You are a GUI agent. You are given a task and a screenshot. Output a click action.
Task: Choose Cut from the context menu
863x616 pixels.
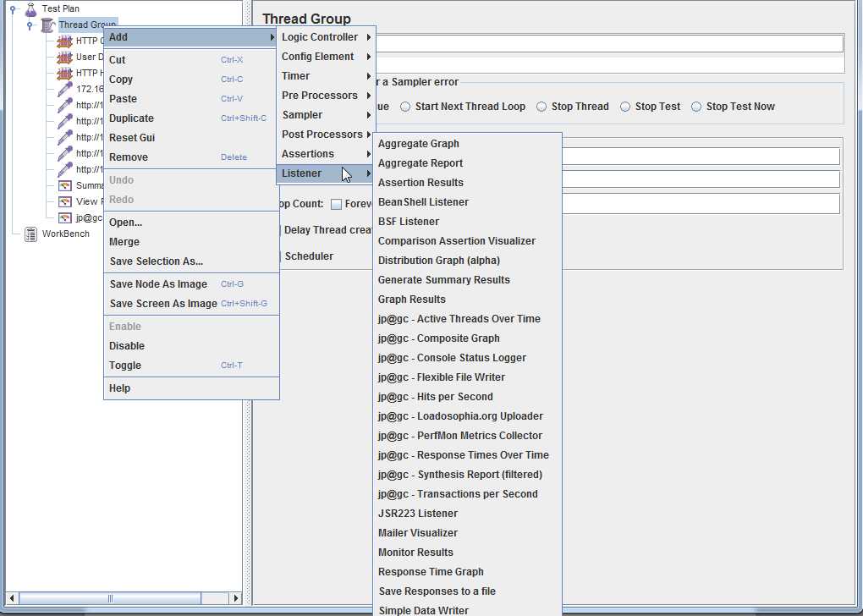[191, 59]
